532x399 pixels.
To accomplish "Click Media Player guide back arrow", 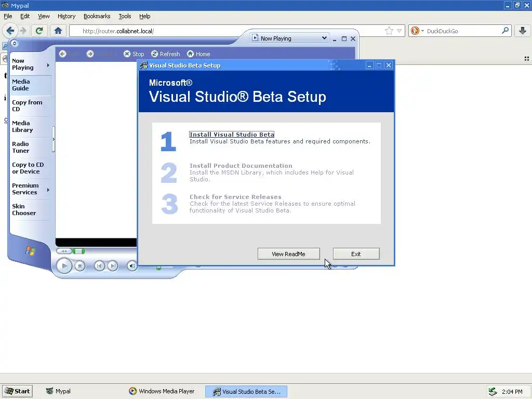I will [x=62, y=54].
